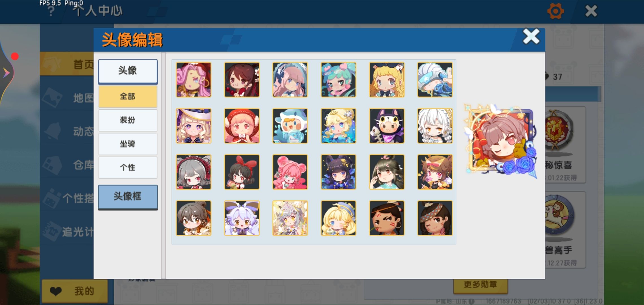Click the 更多勋章 button
Image resolution: width=644 pixels, height=305 pixels.
pos(480,285)
